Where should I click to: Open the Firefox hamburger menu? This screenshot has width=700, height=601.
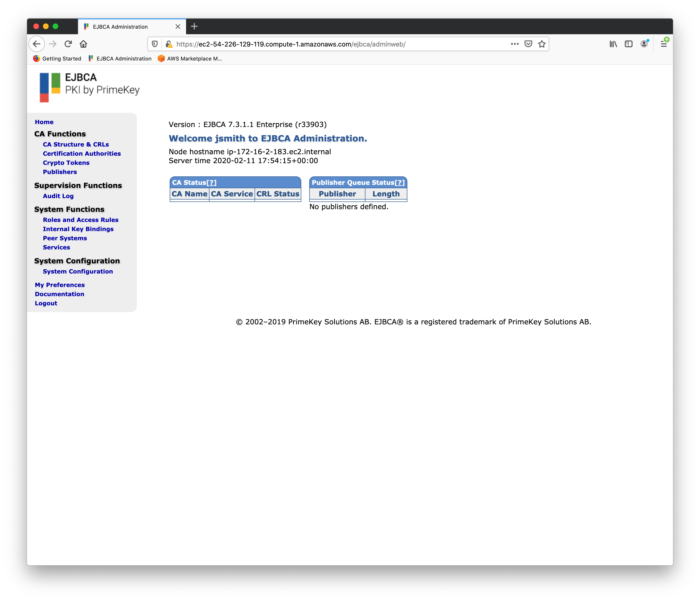(664, 44)
